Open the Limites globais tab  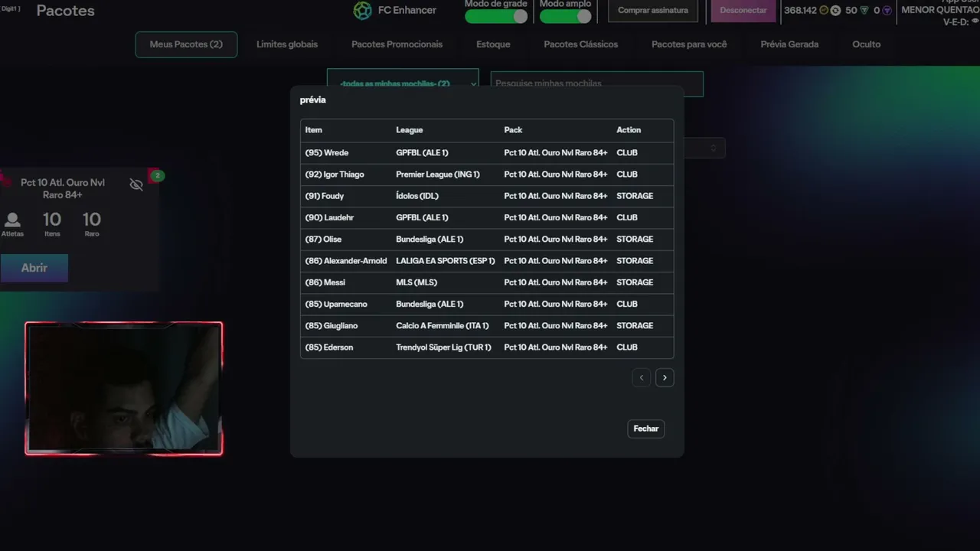287,44
